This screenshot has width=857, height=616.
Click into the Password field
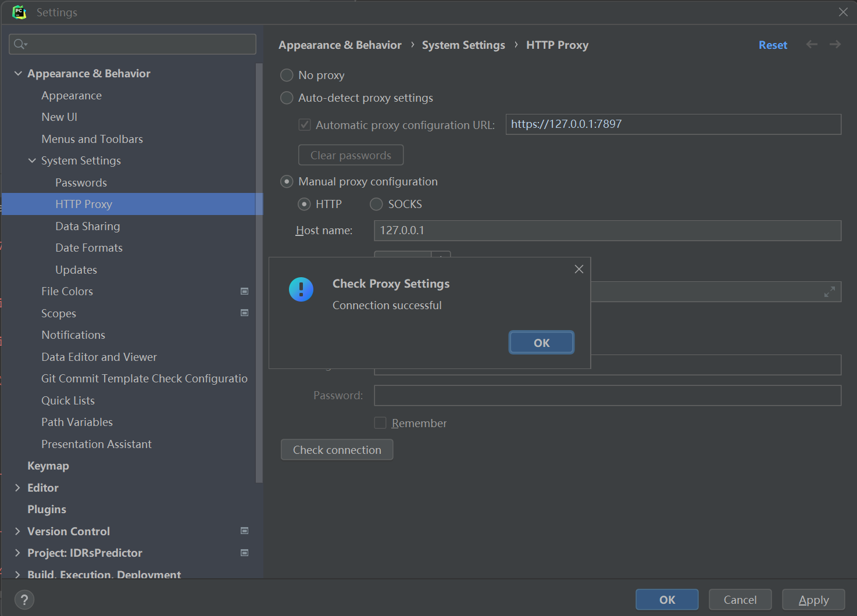[x=608, y=395]
